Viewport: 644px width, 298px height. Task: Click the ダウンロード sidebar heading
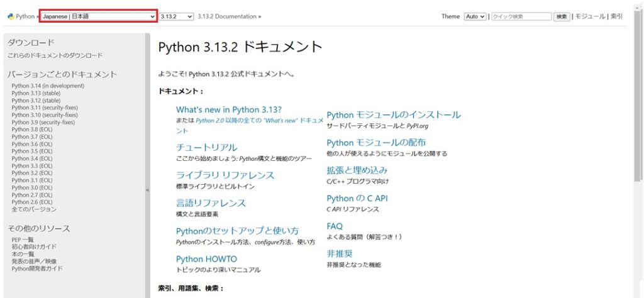(31, 43)
